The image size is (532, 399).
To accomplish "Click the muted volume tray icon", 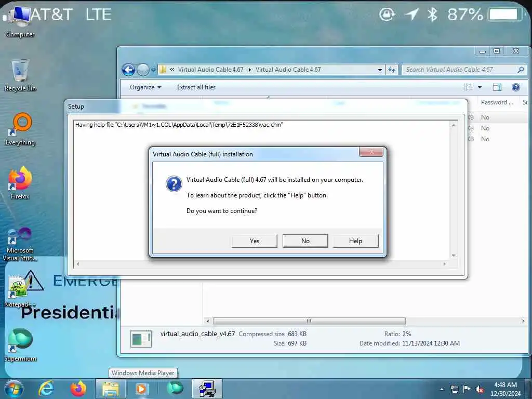I will coord(480,389).
